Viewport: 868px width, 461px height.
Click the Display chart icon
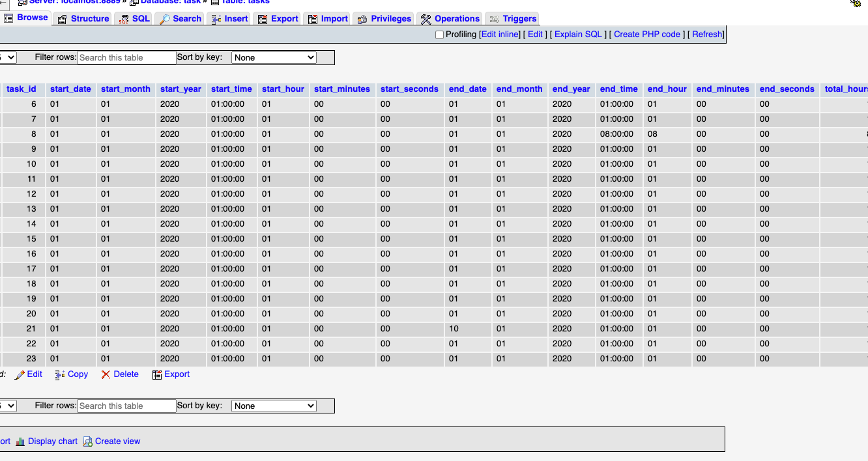click(x=20, y=441)
